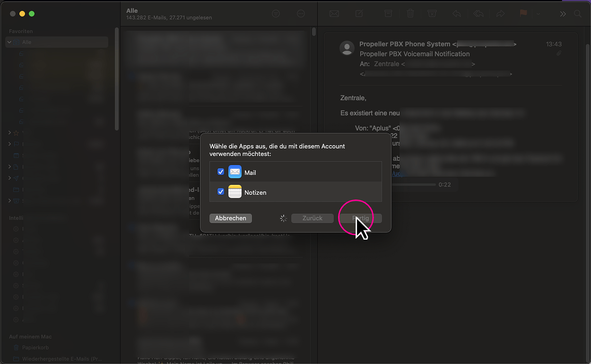The width and height of the screenshot is (591, 364).
Task: Uncheck the Mail app checkbox
Action: 221,172
